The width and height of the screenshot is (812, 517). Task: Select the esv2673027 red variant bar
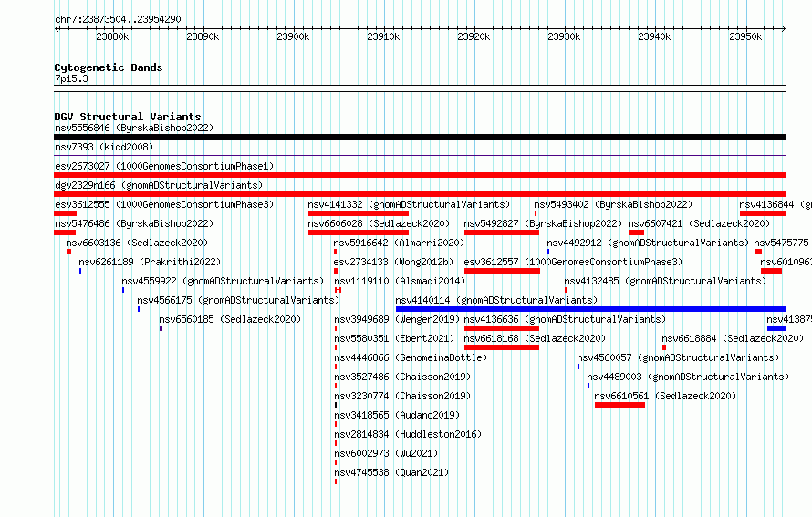tap(420, 175)
